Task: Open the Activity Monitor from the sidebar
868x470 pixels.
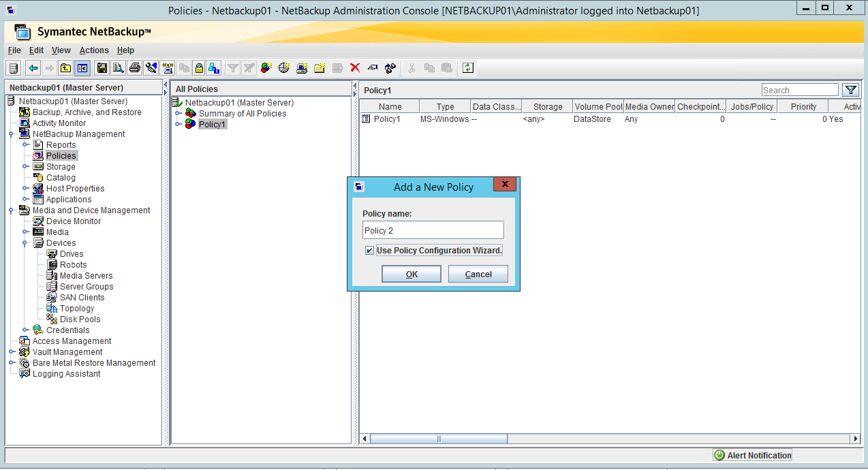Action: (x=59, y=123)
